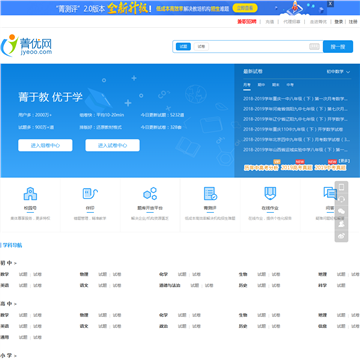360x360 pixels.
Task: Click the document icon next to 校园号
Action: tap(90, 194)
